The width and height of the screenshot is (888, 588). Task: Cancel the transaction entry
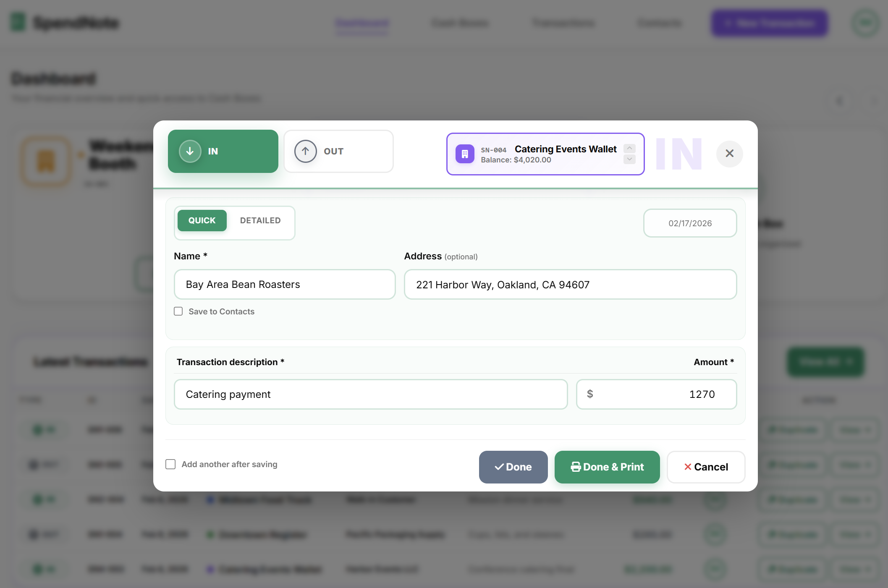pos(706,467)
